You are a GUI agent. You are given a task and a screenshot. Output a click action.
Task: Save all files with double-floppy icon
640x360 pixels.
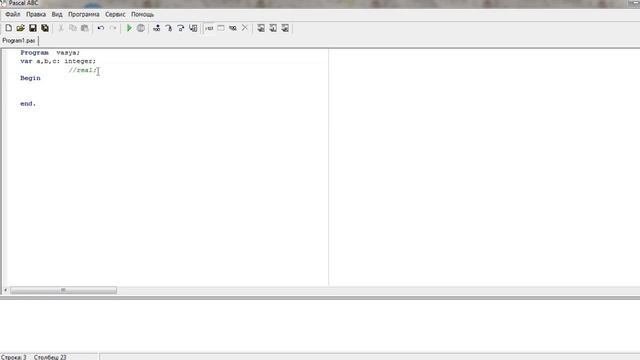tap(45, 28)
